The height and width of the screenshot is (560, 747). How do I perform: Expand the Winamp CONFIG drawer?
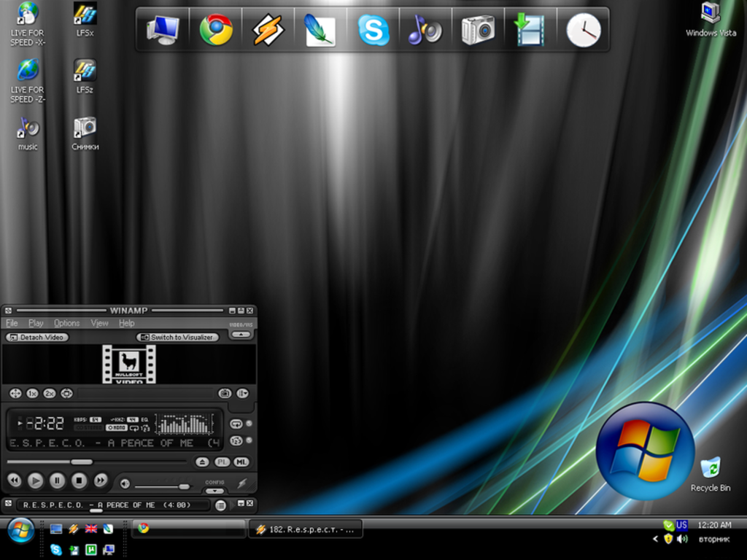[215, 491]
